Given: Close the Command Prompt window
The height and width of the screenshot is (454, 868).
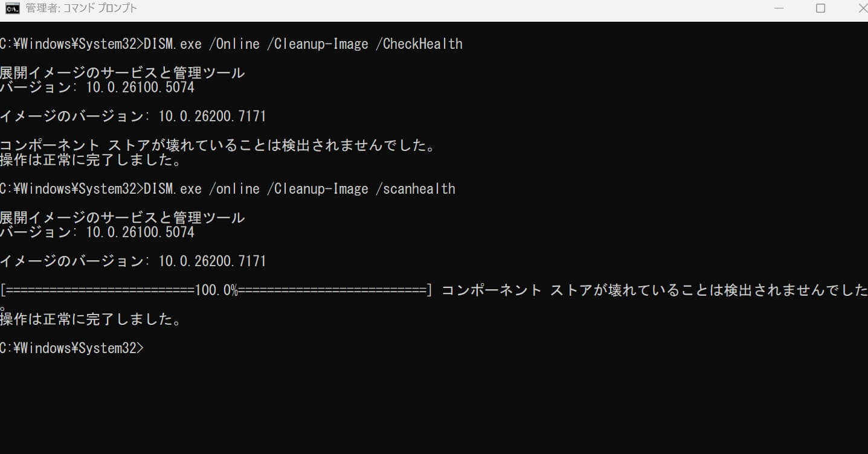Looking at the screenshot, I should point(861,8).
